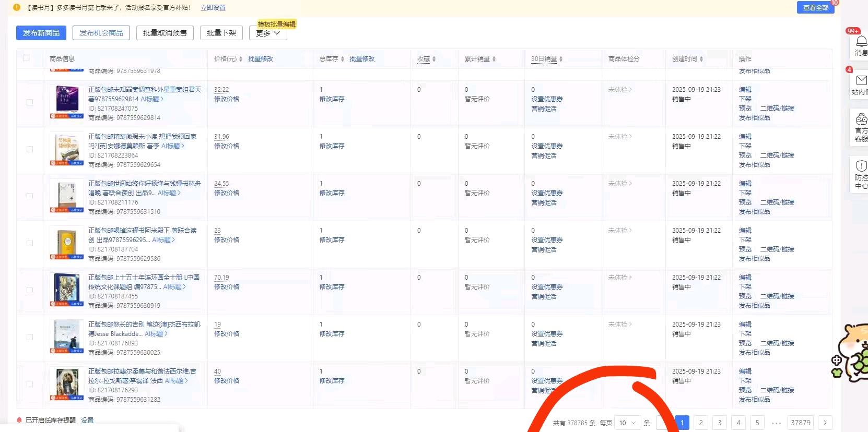Toggle the select-all checkbox in the table header

26,58
